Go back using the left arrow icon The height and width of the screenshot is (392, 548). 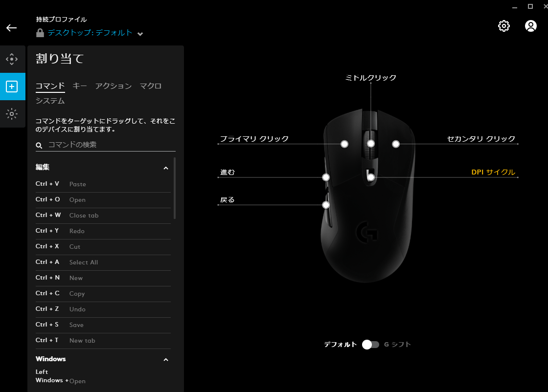click(x=12, y=28)
